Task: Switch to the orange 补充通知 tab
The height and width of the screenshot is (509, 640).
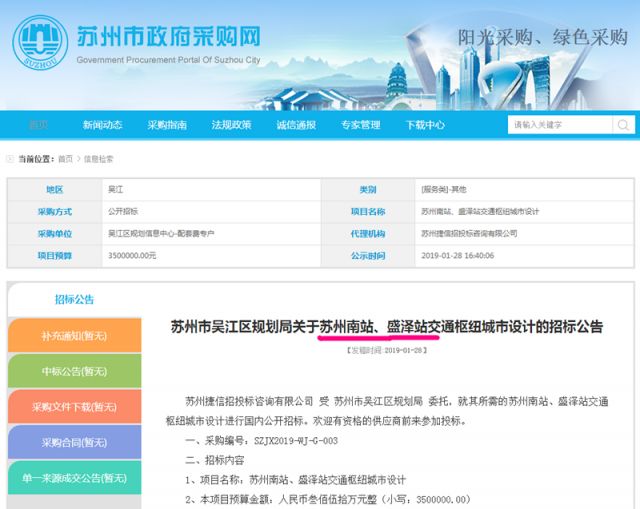Action: click(74, 336)
